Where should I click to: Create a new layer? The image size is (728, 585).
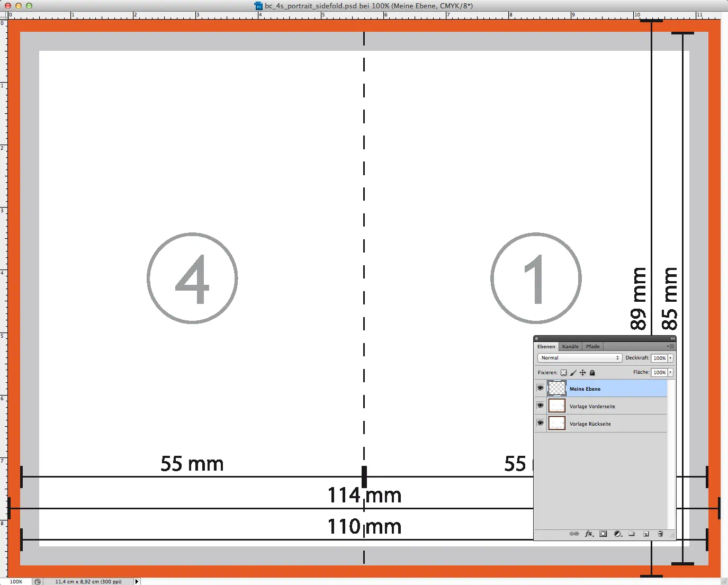click(646, 534)
